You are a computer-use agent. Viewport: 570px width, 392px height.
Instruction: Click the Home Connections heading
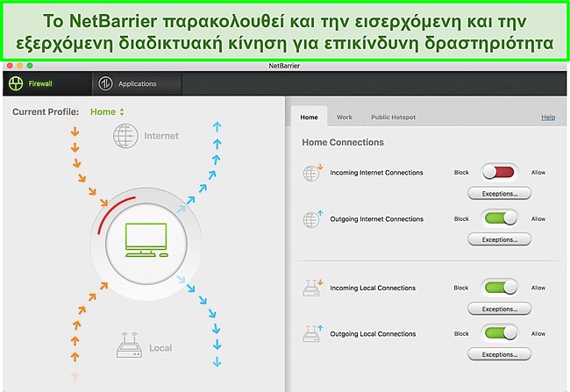pyautogui.click(x=343, y=142)
